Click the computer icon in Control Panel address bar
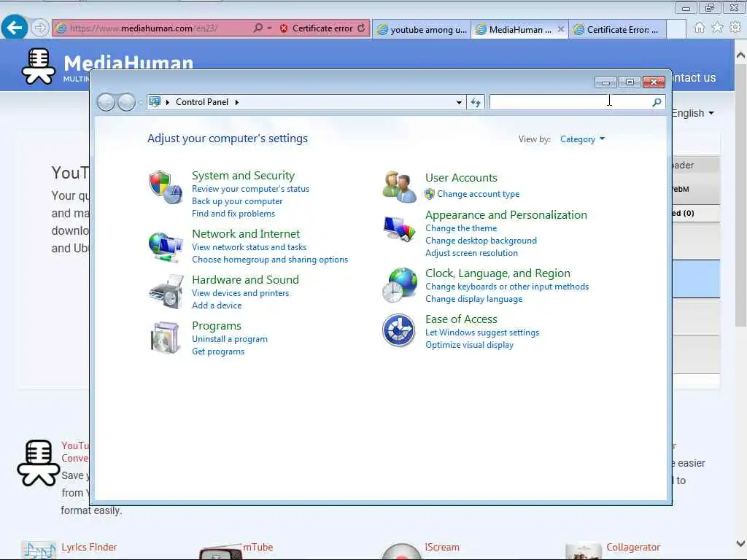 pyautogui.click(x=155, y=101)
